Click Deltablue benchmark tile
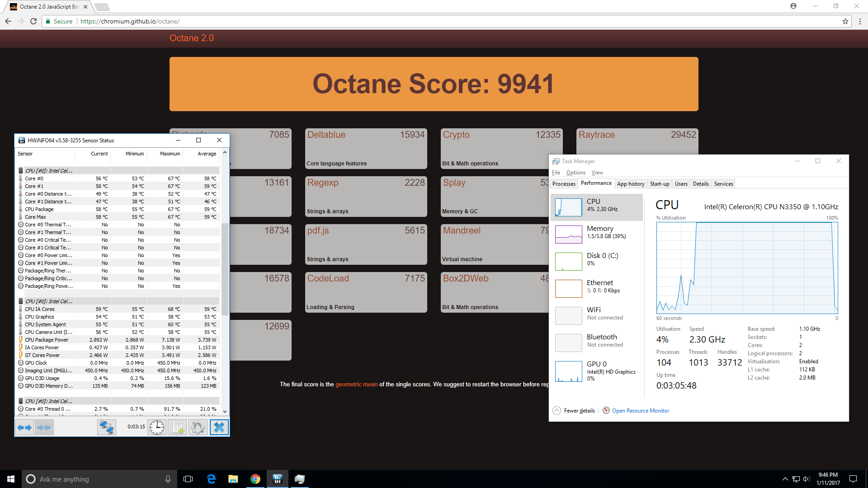 (366, 148)
